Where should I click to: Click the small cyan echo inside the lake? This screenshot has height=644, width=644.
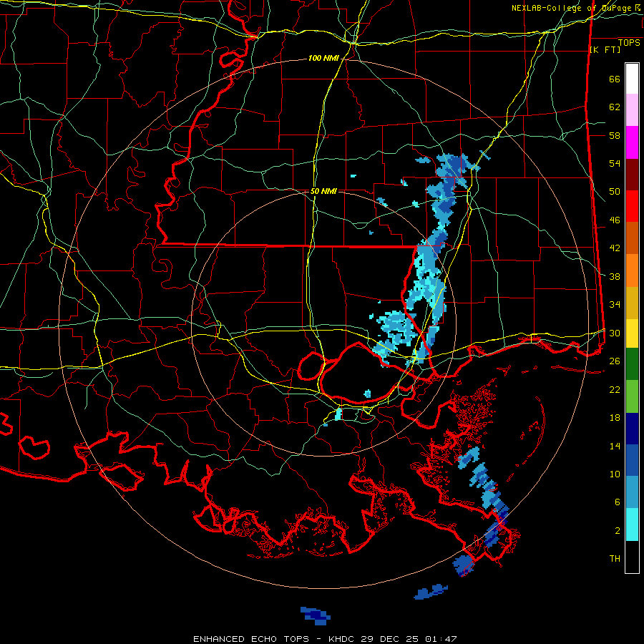point(367,394)
